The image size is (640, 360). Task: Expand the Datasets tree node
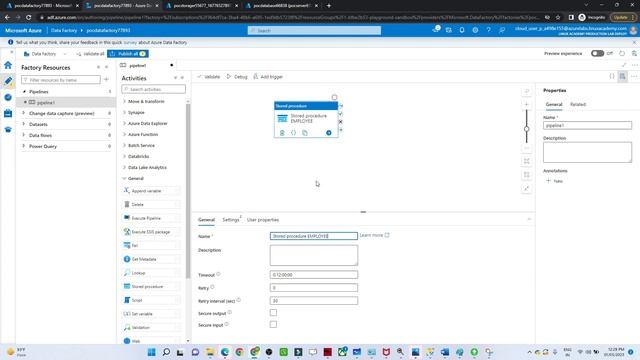click(23, 124)
